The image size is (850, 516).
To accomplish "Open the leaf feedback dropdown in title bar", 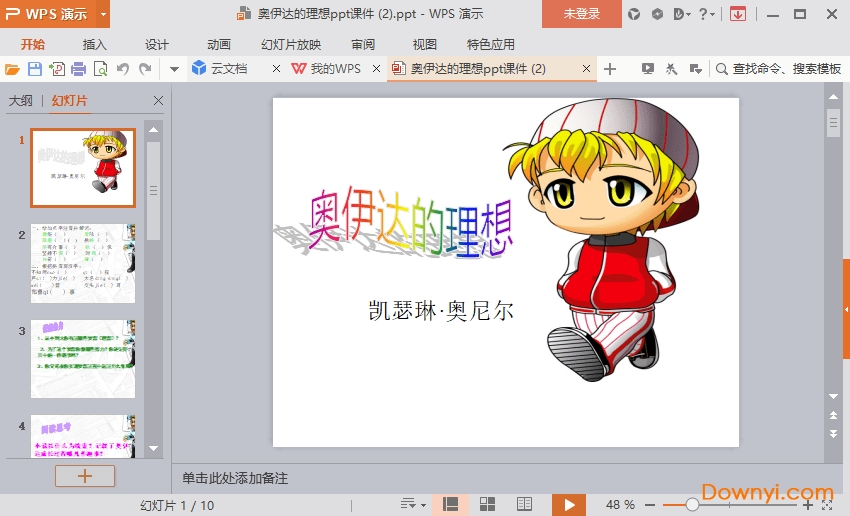I will pos(681,14).
